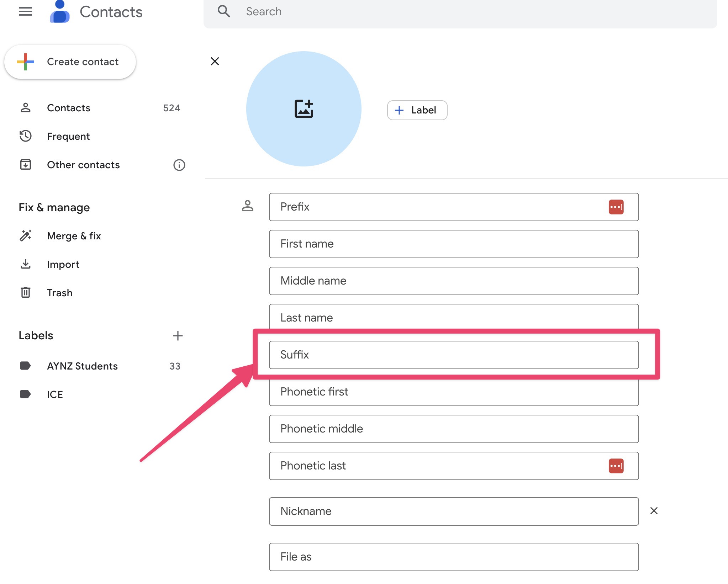Click the AYNZ Students label tag icon
728x584 pixels.
click(x=25, y=366)
